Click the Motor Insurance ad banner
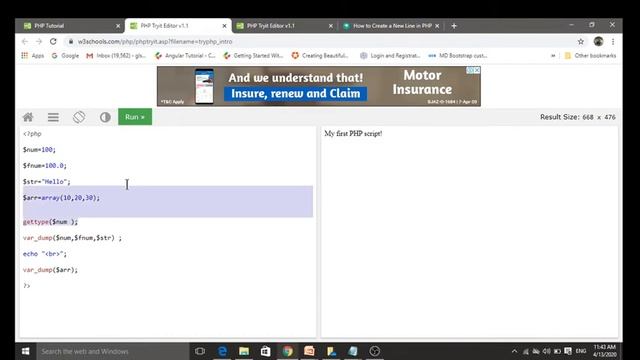640x360 pixels. pos(319,86)
